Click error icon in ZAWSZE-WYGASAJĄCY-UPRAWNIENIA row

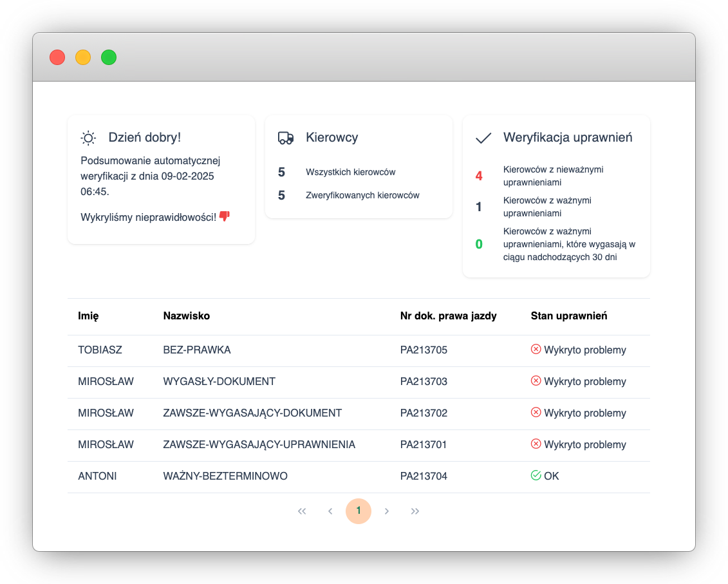pyautogui.click(x=536, y=444)
